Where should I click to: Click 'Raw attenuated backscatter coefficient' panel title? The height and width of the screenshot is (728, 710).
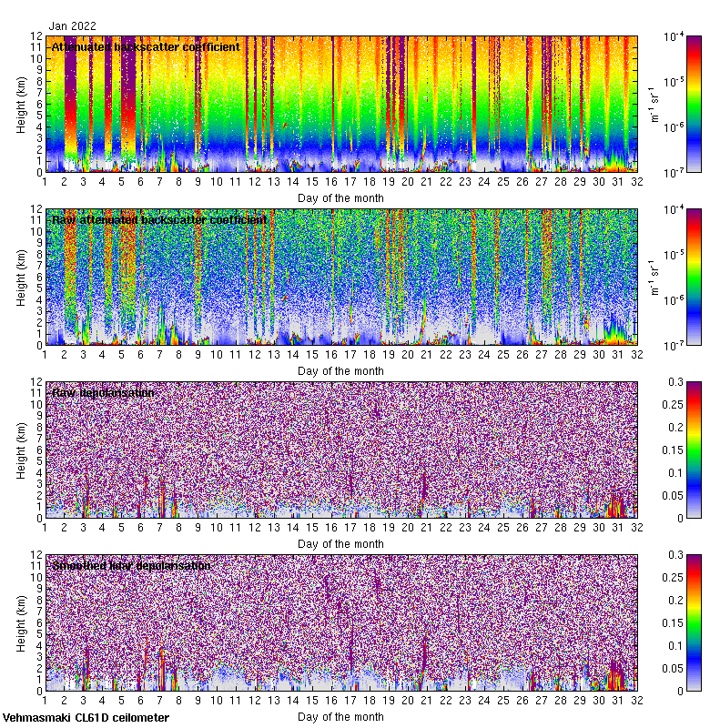(x=159, y=219)
